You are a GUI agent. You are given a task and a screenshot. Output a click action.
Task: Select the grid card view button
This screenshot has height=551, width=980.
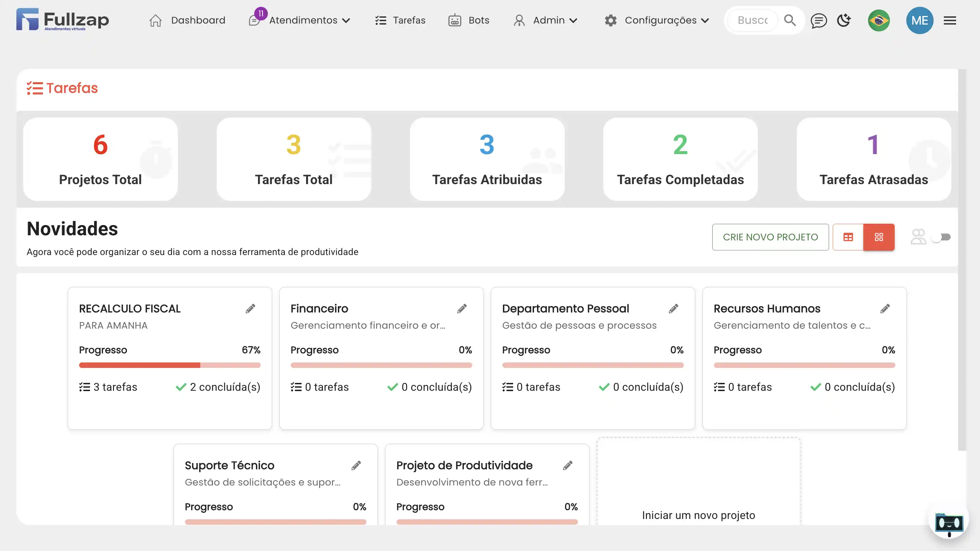pos(878,237)
